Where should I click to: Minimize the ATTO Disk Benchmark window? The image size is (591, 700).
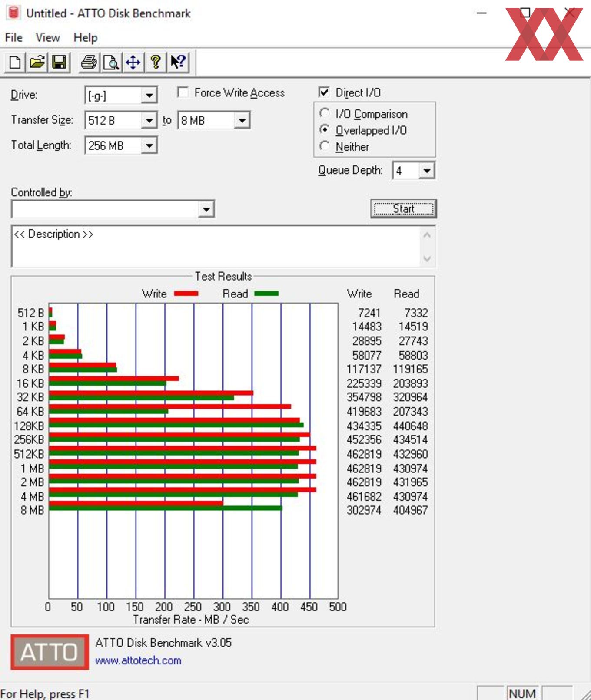point(481,13)
